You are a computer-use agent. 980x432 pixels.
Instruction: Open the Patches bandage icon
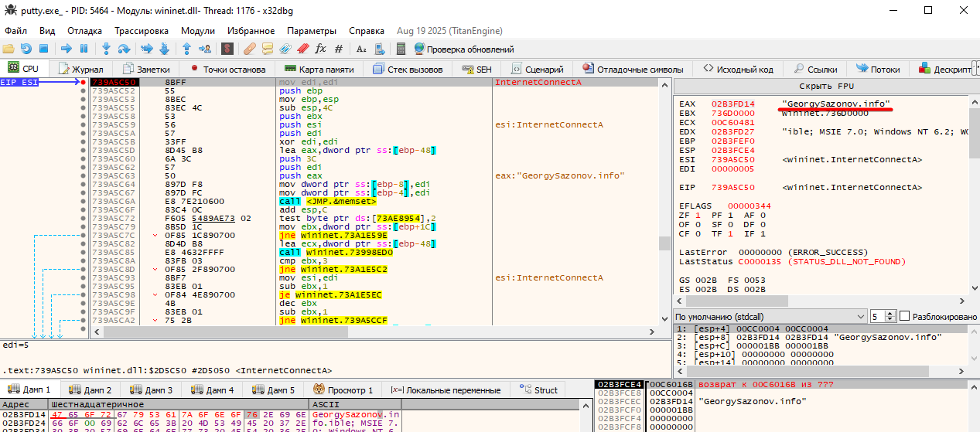249,49
